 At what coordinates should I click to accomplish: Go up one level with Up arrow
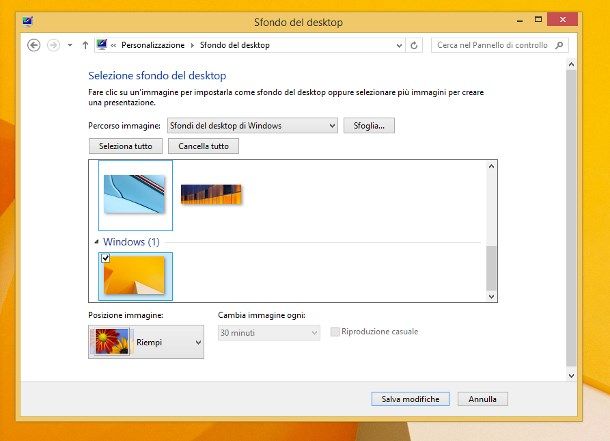(x=85, y=45)
